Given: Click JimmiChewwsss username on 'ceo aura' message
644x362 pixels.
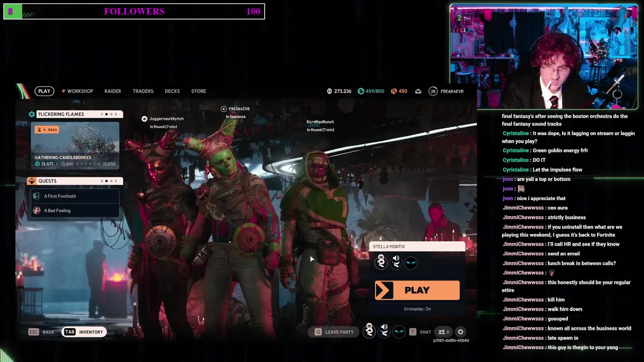Looking at the screenshot, I should [523, 208].
